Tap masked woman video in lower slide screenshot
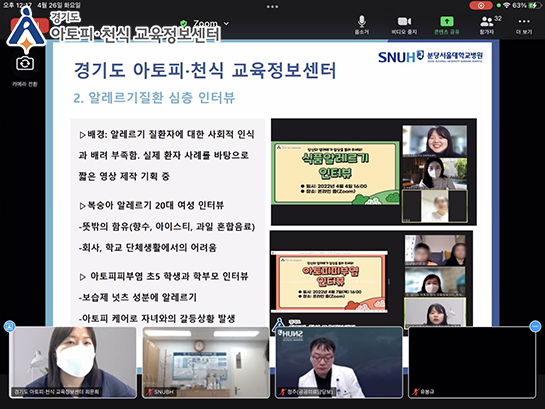This screenshot has height=409, width=545. point(435,281)
